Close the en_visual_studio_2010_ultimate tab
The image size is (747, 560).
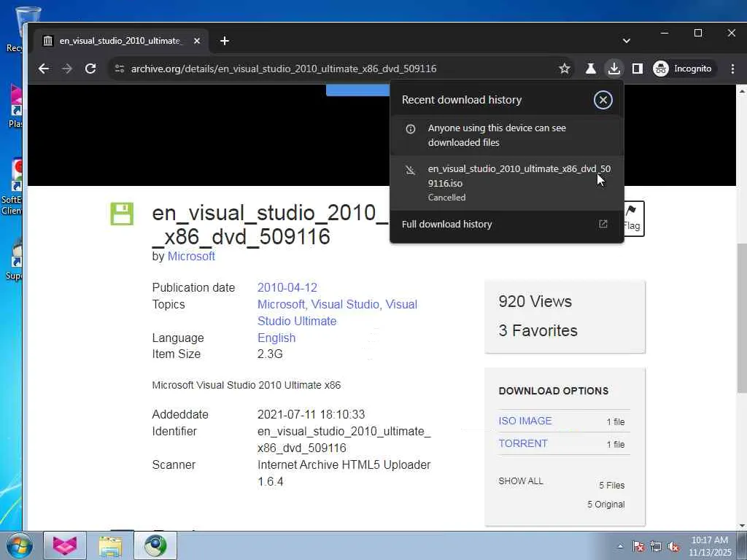click(197, 41)
